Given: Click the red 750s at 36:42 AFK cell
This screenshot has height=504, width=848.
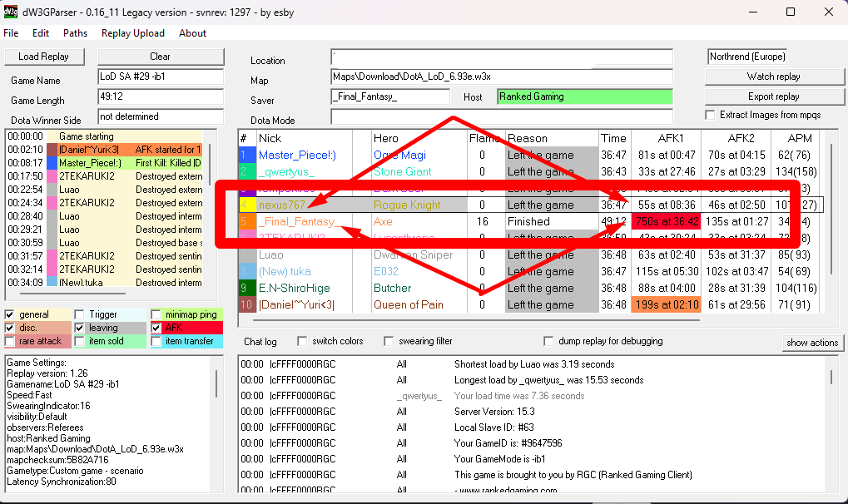Looking at the screenshot, I should (x=667, y=222).
